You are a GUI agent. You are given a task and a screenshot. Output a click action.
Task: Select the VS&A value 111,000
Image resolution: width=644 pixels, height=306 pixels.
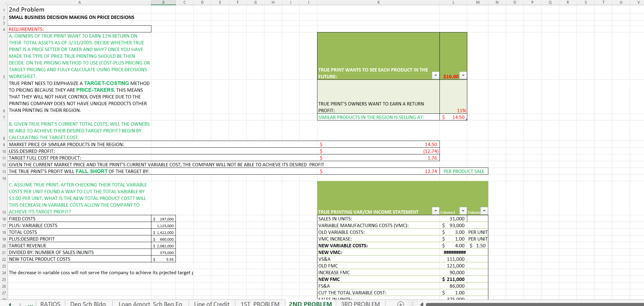(x=453, y=259)
